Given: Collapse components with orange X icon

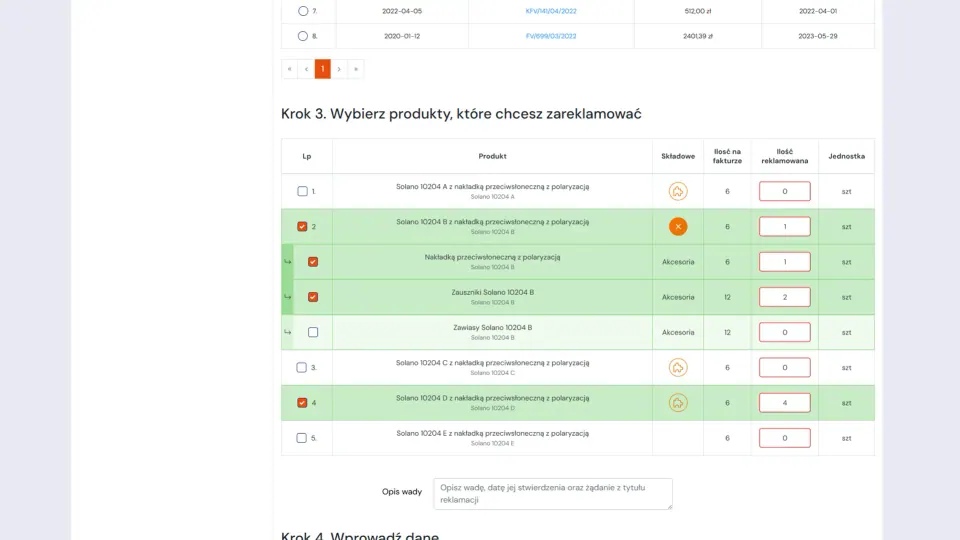Looking at the screenshot, I should [x=678, y=227].
